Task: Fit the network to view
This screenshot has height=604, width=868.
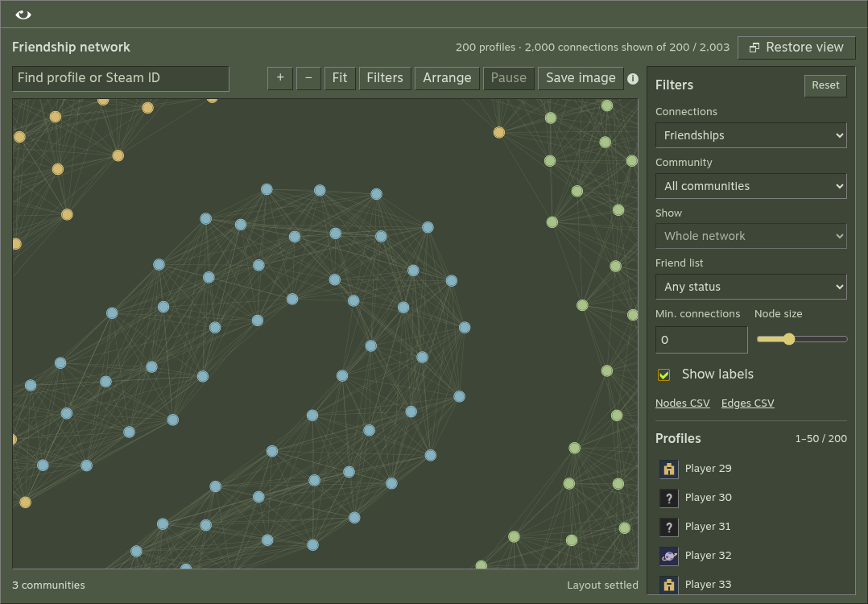Action: click(x=340, y=78)
